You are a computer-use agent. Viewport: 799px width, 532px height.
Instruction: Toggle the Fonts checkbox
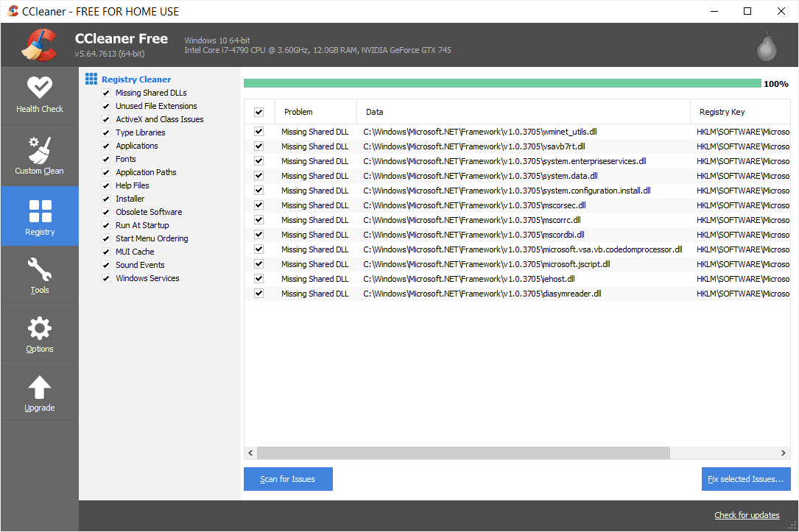coord(106,160)
